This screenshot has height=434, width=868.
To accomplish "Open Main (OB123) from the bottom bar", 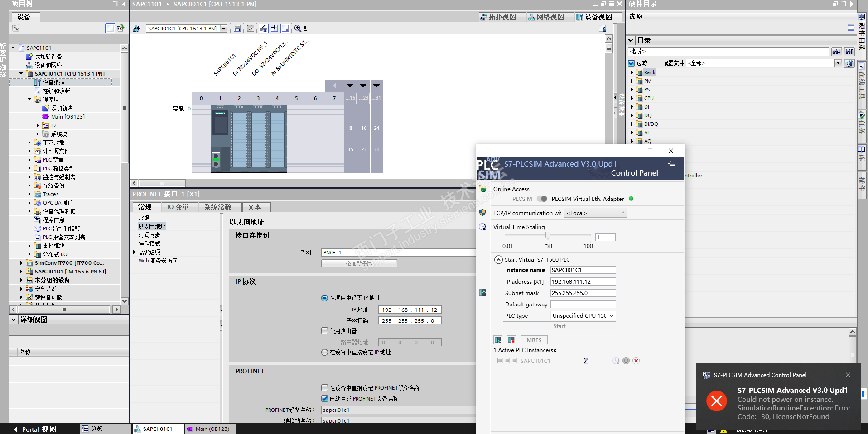I will click(x=211, y=429).
